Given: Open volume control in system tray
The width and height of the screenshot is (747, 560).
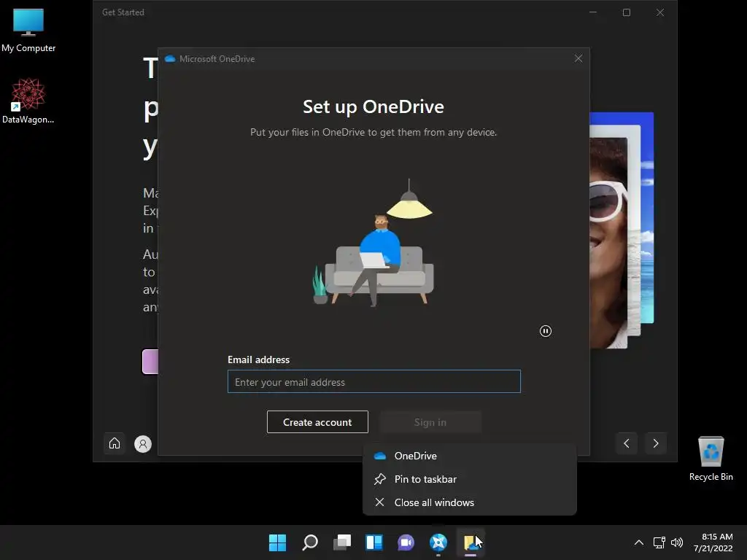Looking at the screenshot, I should point(676,542).
